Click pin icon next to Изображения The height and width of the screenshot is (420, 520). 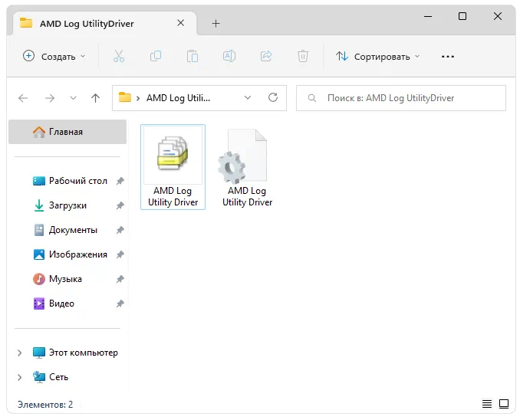pyautogui.click(x=120, y=254)
